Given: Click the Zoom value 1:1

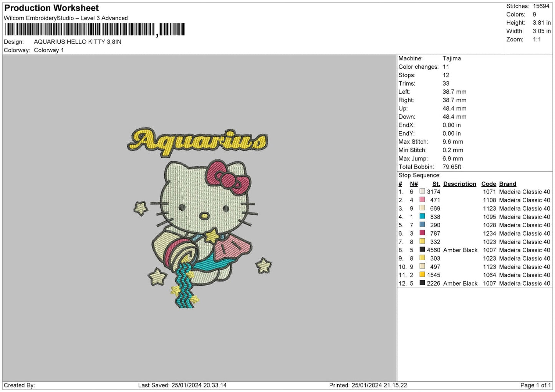Looking at the screenshot, I should [537, 40].
